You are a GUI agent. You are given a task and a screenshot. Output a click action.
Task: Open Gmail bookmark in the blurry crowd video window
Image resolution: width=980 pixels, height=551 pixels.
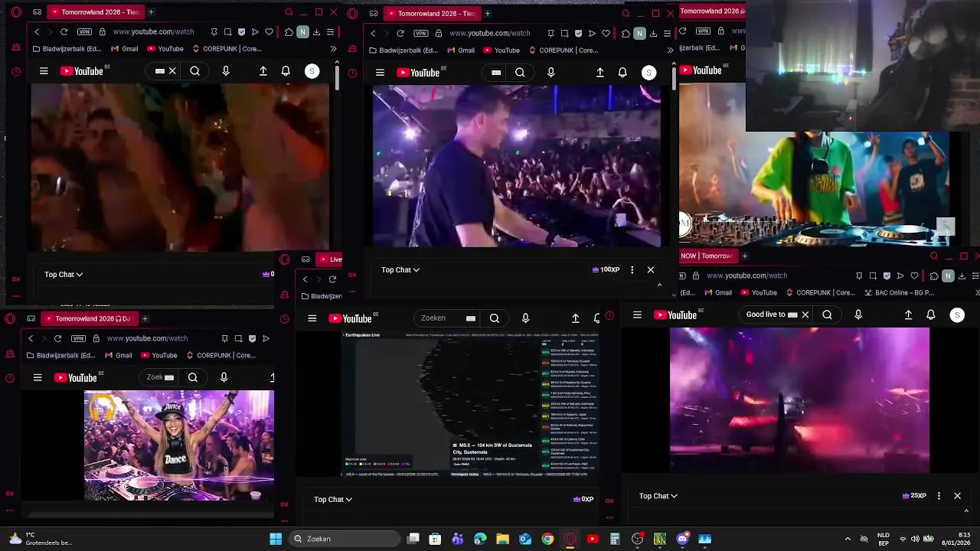[x=124, y=49]
